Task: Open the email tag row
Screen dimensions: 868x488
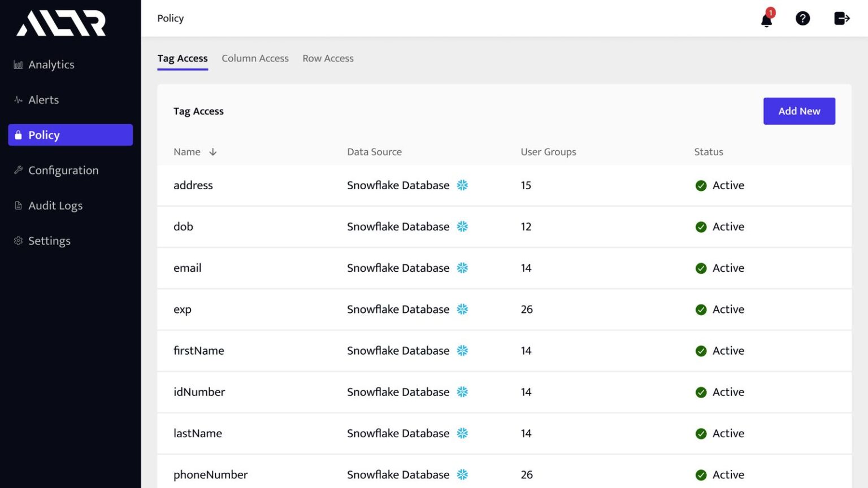Action: [188, 268]
